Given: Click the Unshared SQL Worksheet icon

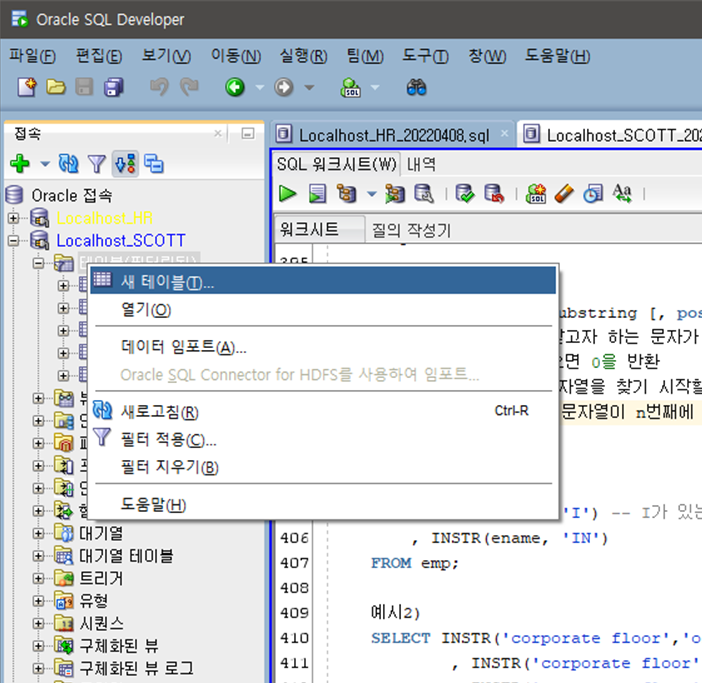Looking at the screenshot, I should [536, 194].
